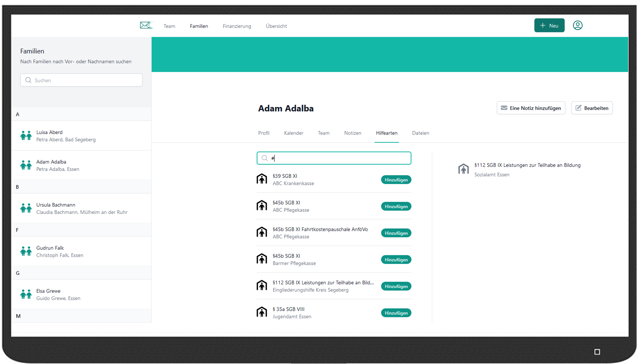
Task: Click the small square icon on the bottom bezel
Action: (x=597, y=352)
